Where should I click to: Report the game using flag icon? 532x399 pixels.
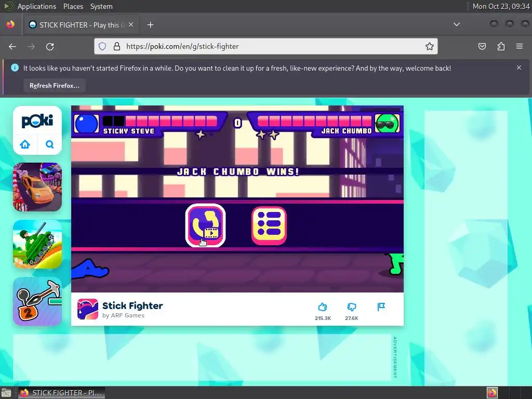[x=381, y=307]
